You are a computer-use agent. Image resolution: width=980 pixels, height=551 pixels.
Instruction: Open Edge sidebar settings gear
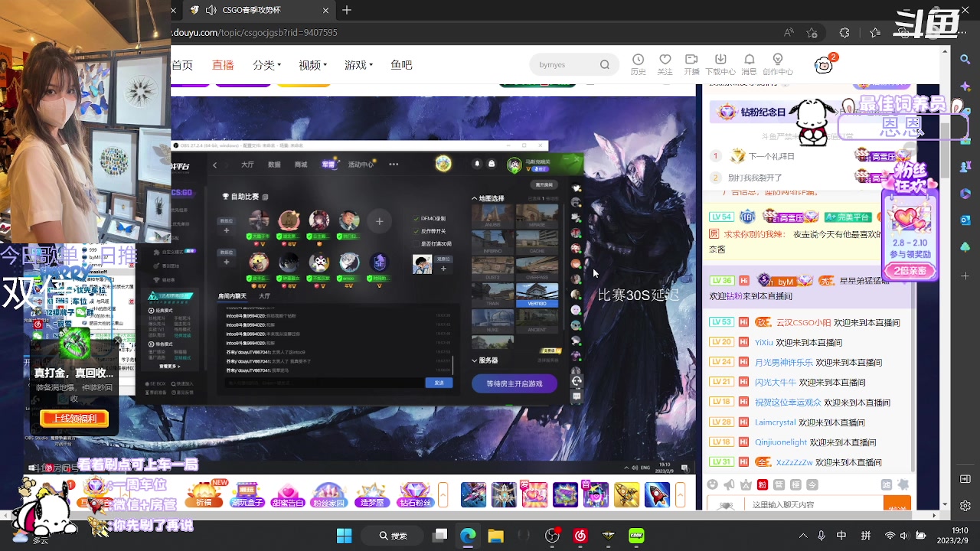click(965, 506)
